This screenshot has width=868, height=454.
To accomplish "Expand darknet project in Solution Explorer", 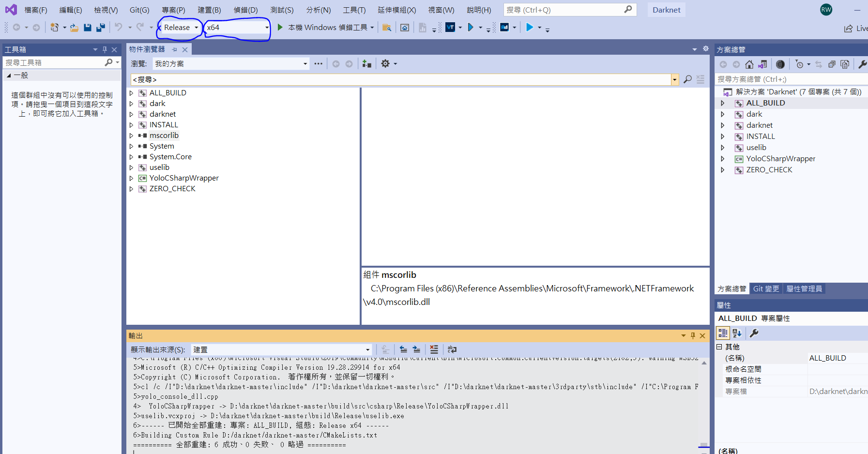I will coord(723,125).
